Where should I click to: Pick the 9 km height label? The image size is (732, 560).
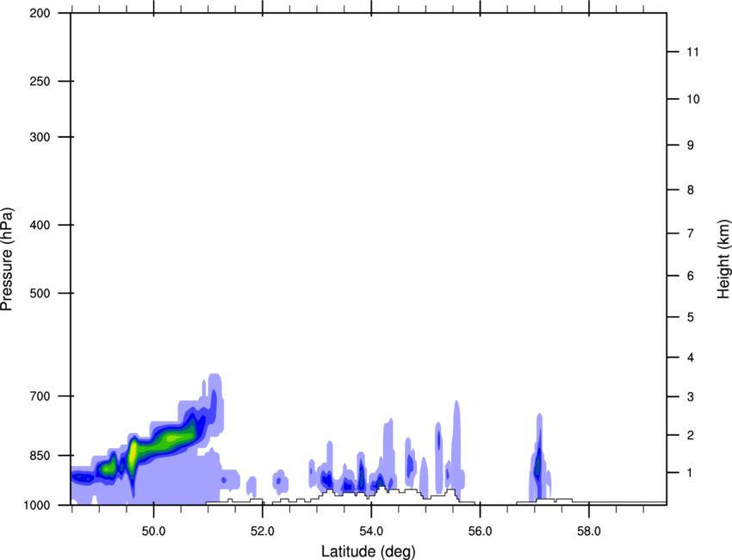[x=691, y=146]
